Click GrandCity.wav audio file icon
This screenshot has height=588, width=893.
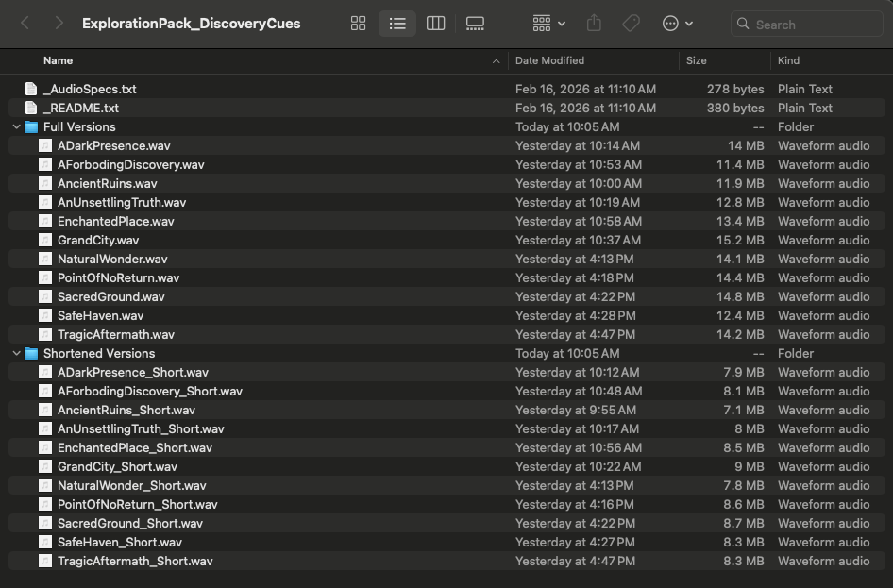point(45,240)
